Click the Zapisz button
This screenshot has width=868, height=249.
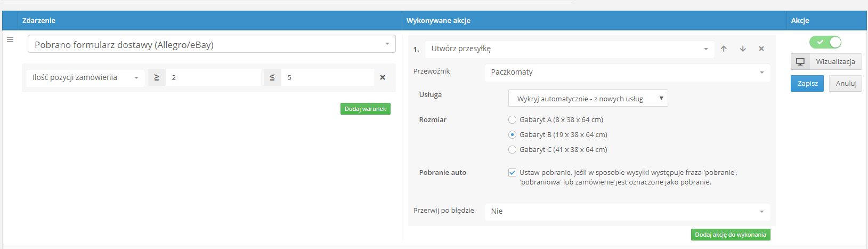[x=807, y=83]
